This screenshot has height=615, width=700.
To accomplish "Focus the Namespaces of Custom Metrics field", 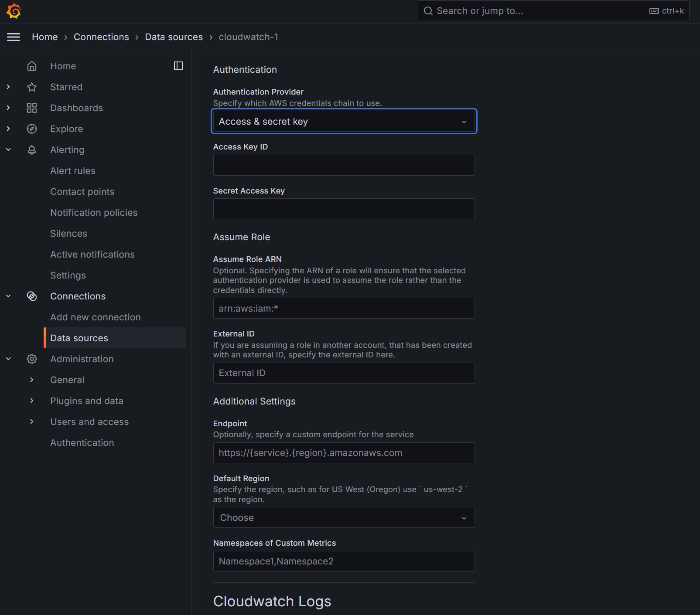I will pos(344,561).
